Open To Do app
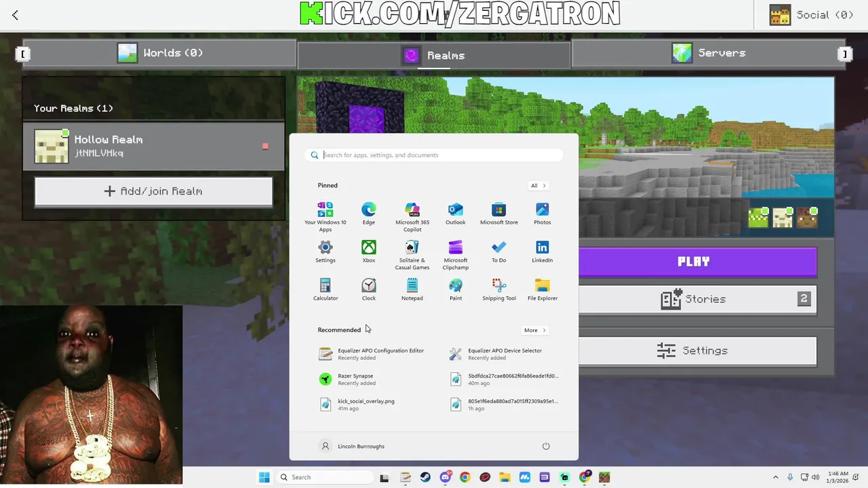This screenshot has height=488, width=868. [x=499, y=251]
